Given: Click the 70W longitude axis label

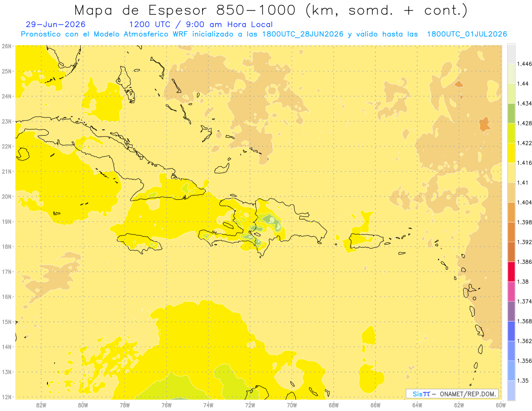Looking at the screenshot, I should (x=292, y=405).
